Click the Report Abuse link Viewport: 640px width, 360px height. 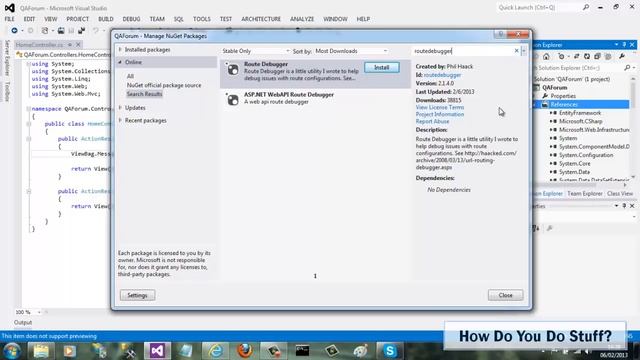click(432, 122)
